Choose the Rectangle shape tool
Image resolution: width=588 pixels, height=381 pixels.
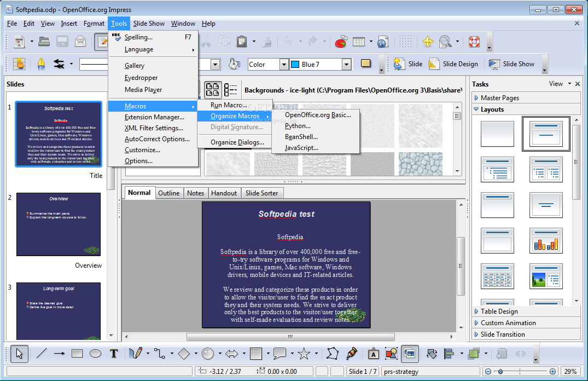click(77, 354)
